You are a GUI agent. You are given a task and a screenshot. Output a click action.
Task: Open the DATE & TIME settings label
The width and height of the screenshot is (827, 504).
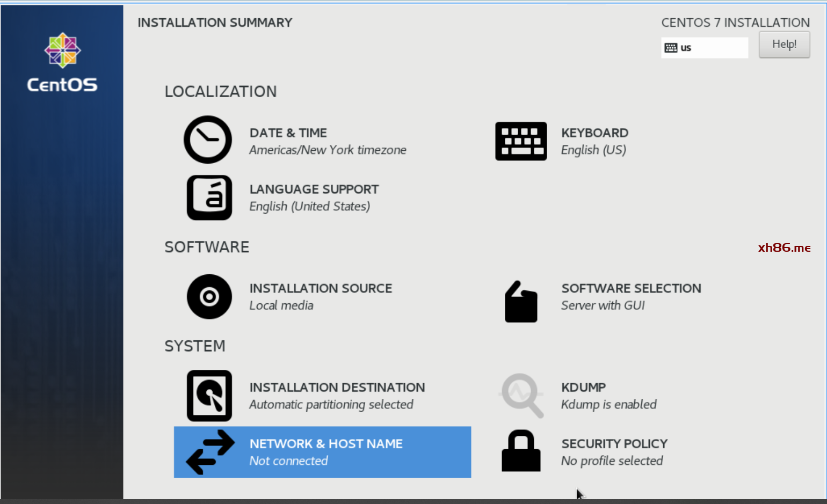288,133
